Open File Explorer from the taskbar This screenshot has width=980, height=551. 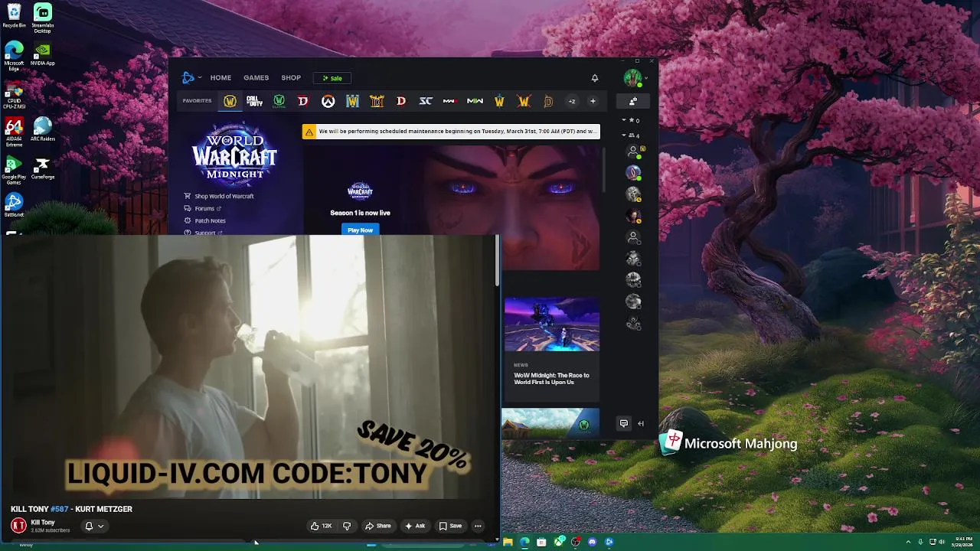508,542
